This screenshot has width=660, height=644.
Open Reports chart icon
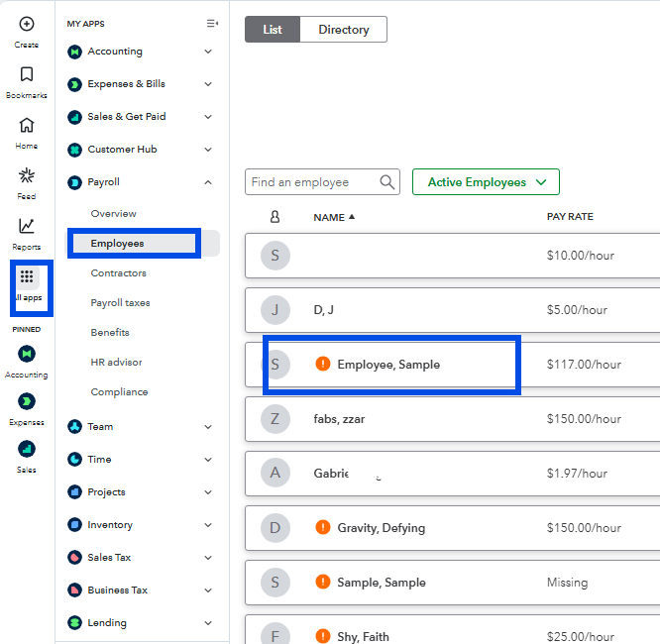(x=27, y=226)
